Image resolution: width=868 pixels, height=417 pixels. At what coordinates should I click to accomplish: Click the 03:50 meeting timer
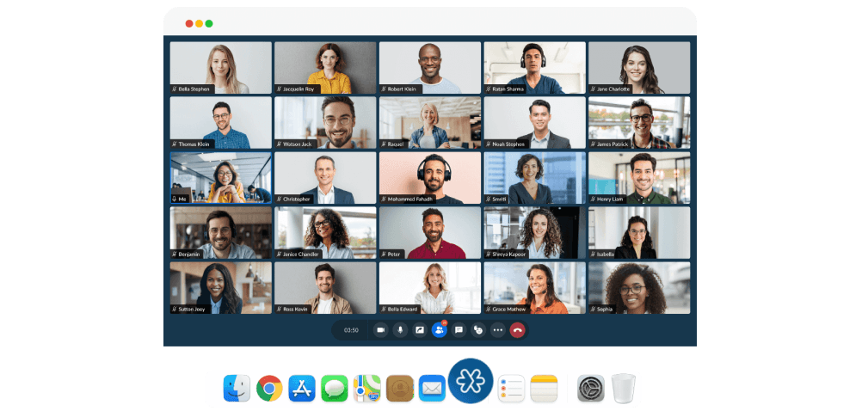click(351, 330)
